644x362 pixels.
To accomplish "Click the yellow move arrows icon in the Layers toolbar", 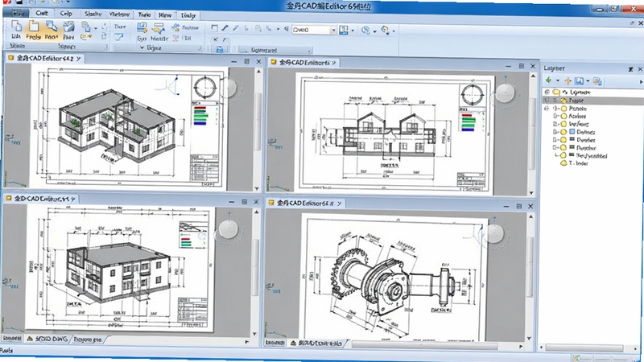I will (568, 81).
